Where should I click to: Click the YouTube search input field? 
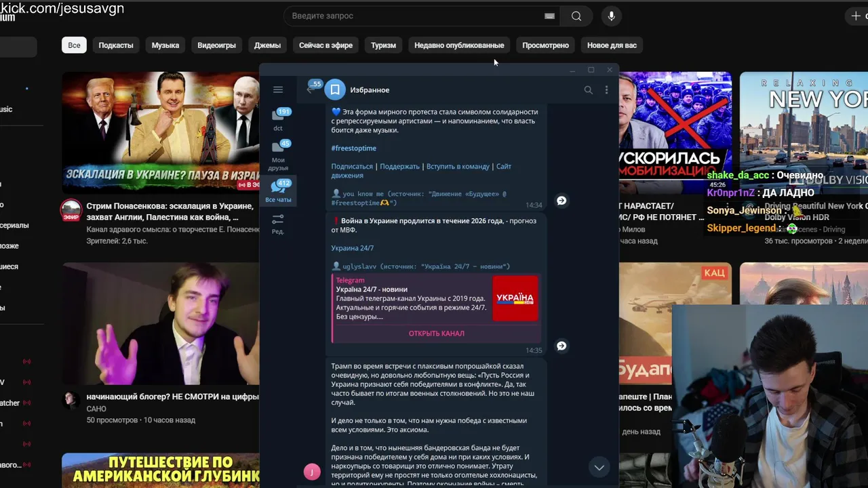[414, 16]
